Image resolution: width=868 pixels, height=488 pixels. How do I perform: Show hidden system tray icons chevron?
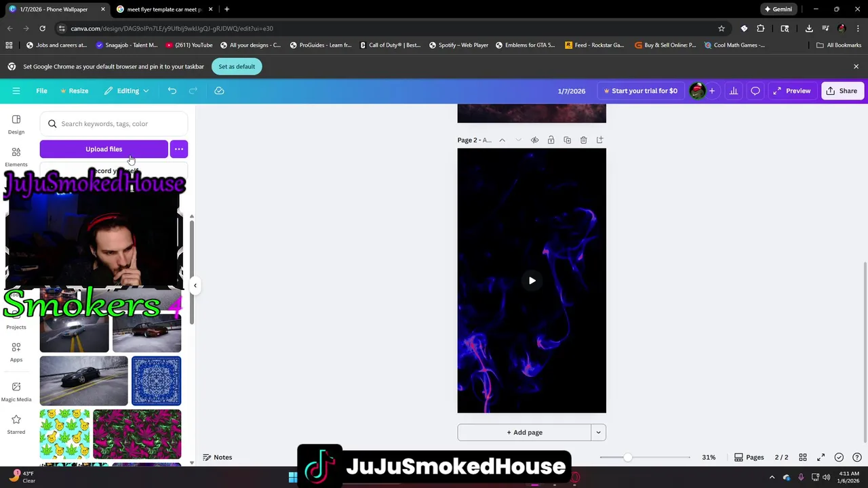pos(772,477)
